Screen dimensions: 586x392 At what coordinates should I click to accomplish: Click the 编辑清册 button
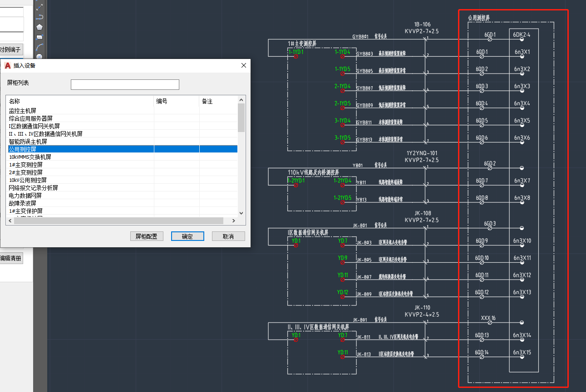(11, 258)
